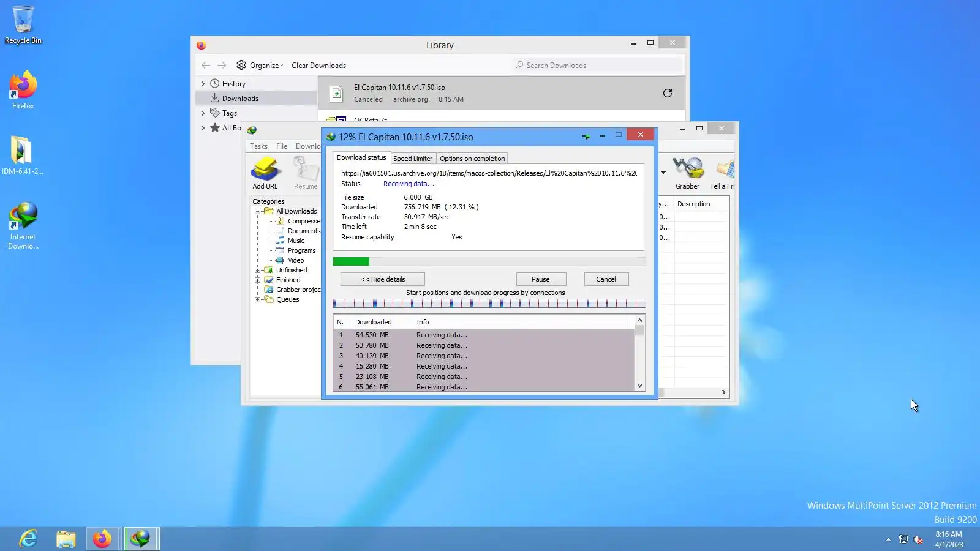The width and height of the screenshot is (980, 551).
Task: Switch to the Download status tab
Action: pos(361,157)
